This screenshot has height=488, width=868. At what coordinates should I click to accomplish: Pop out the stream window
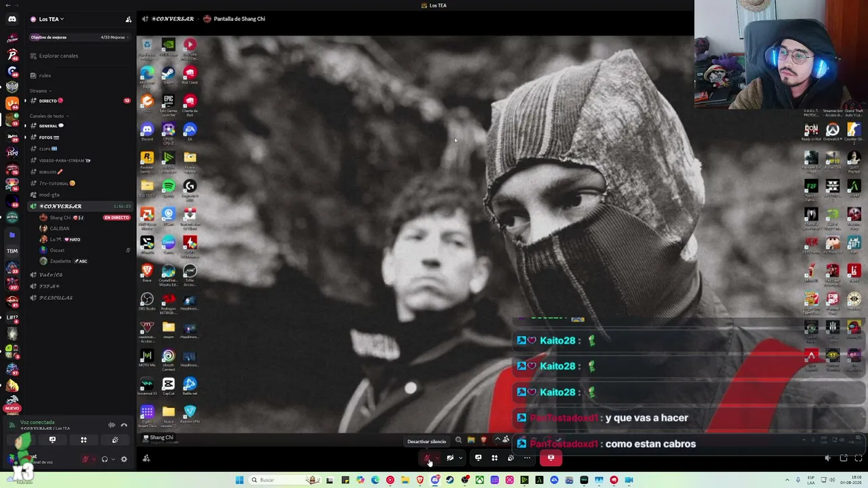[x=844, y=458]
